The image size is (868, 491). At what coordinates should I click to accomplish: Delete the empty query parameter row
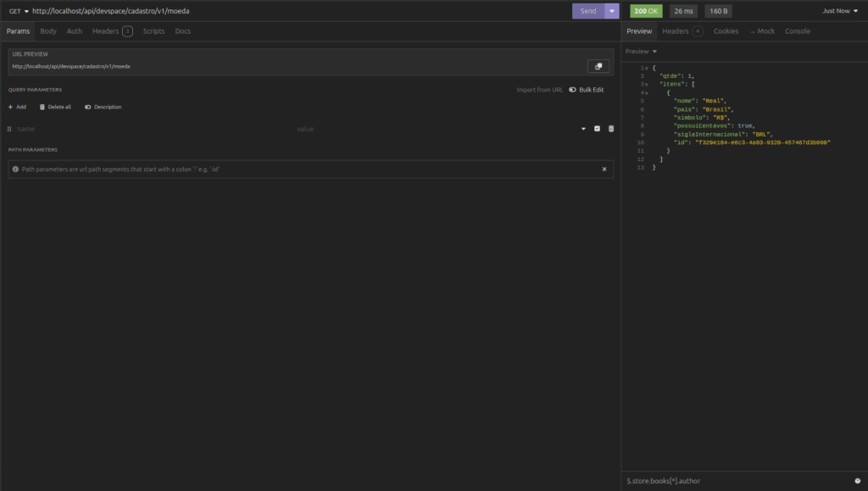(x=611, y=128)
